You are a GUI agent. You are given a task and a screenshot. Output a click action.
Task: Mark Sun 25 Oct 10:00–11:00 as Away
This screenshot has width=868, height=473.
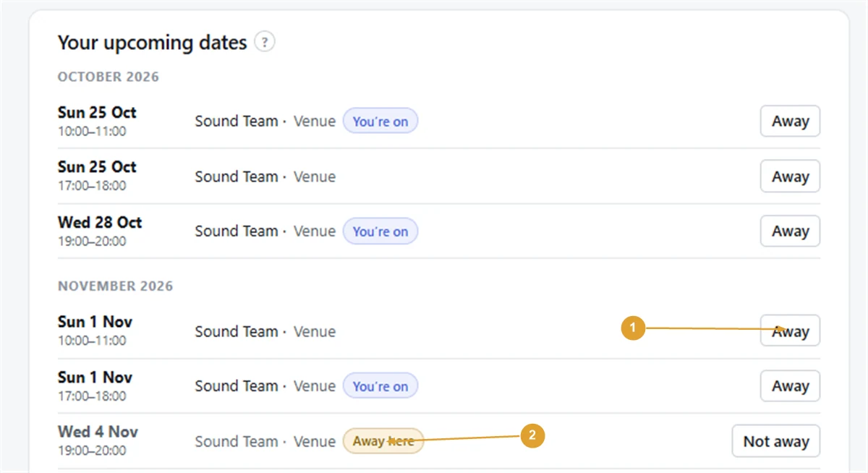point(790,122)
